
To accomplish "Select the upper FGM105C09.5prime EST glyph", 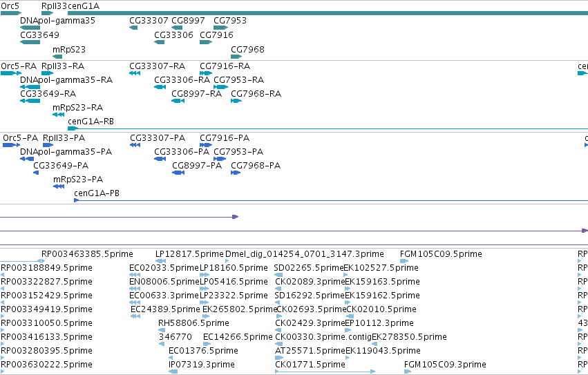I will [x=404, y=261].
